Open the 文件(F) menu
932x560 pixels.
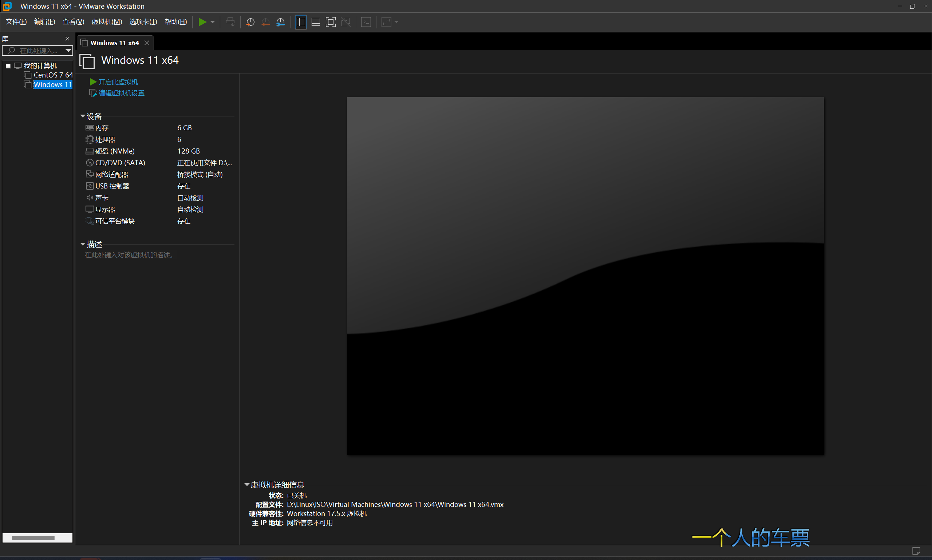pos(16,22)
